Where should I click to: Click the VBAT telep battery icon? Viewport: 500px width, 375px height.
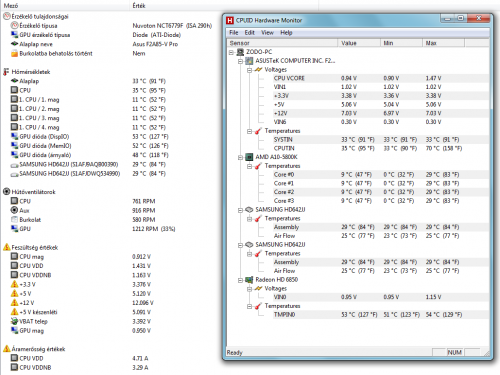click(x=14, y=321)
